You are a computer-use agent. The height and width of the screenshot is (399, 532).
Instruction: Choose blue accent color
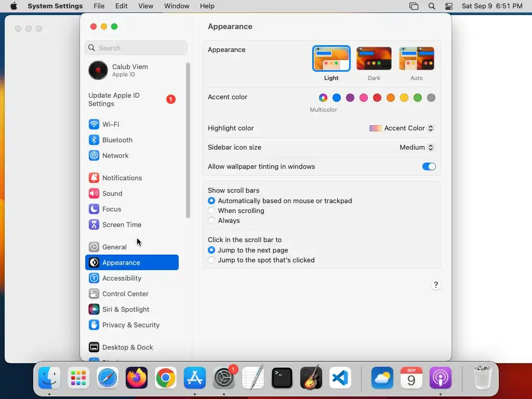tap(337, 98)
